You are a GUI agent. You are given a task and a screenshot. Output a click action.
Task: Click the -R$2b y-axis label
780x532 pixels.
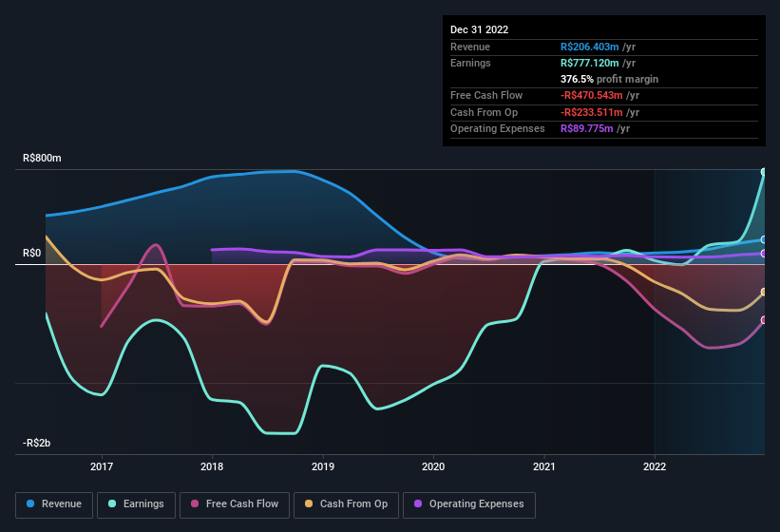pos(36,443)
